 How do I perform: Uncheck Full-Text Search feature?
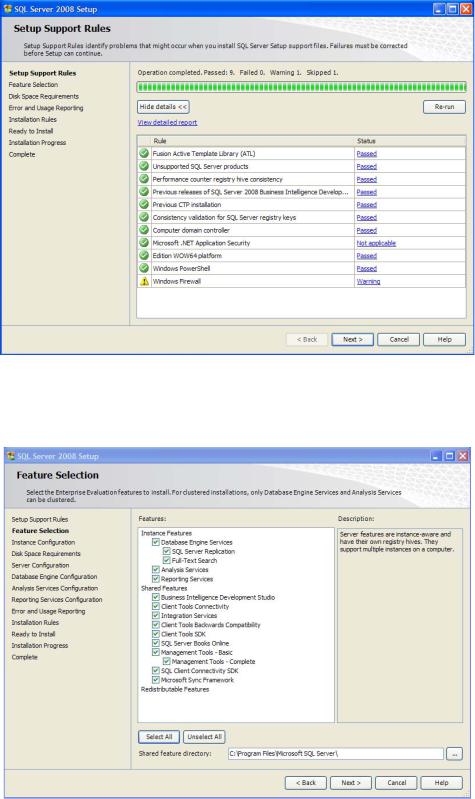pyautogui.click(x=167, y=560)
